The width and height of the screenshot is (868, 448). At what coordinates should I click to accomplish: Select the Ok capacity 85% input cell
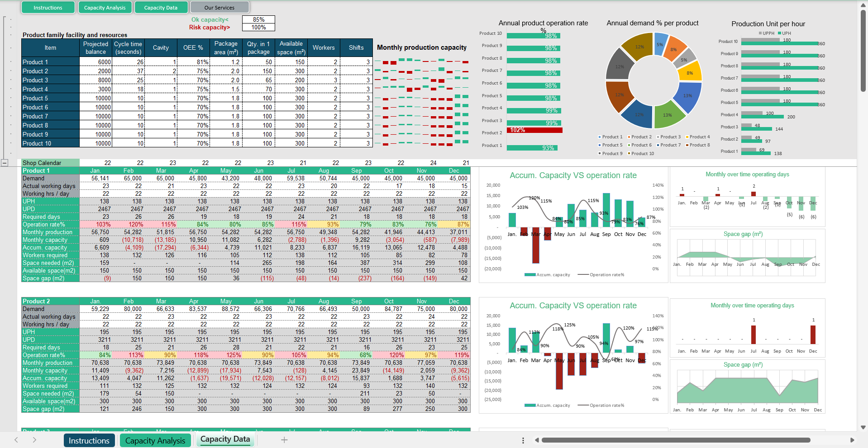point(258,19)
